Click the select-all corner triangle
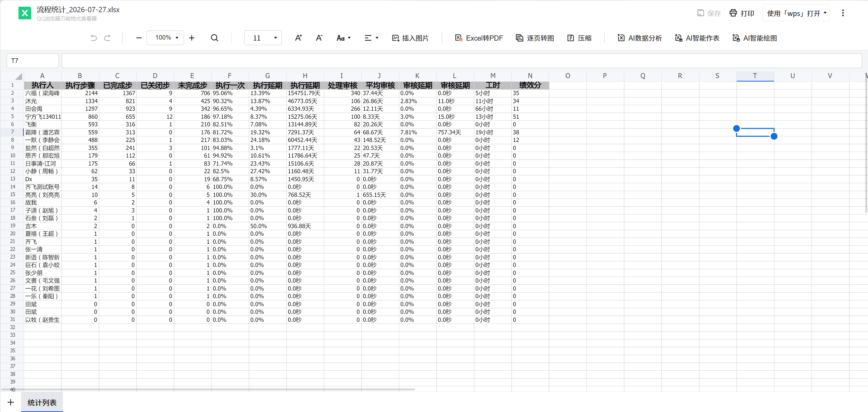 point(18,76)
